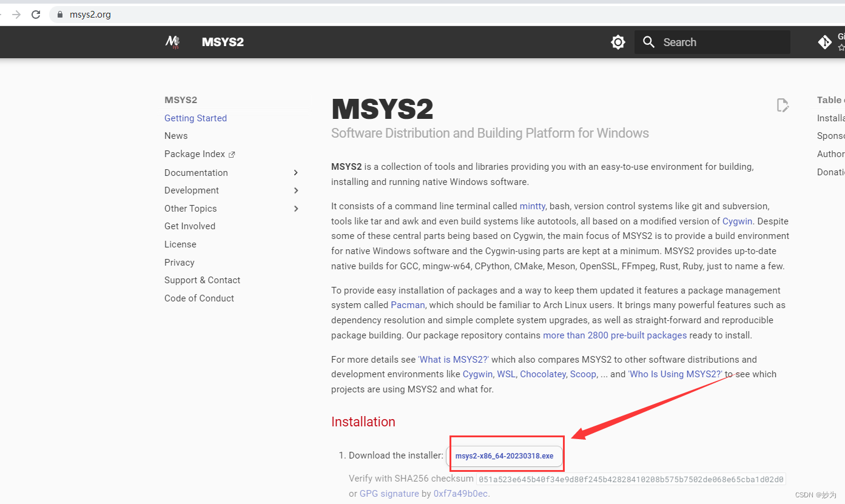Open Getting Started in sidebar
Viewport: 845px width, 504px height.
click(x=195, y=118)
